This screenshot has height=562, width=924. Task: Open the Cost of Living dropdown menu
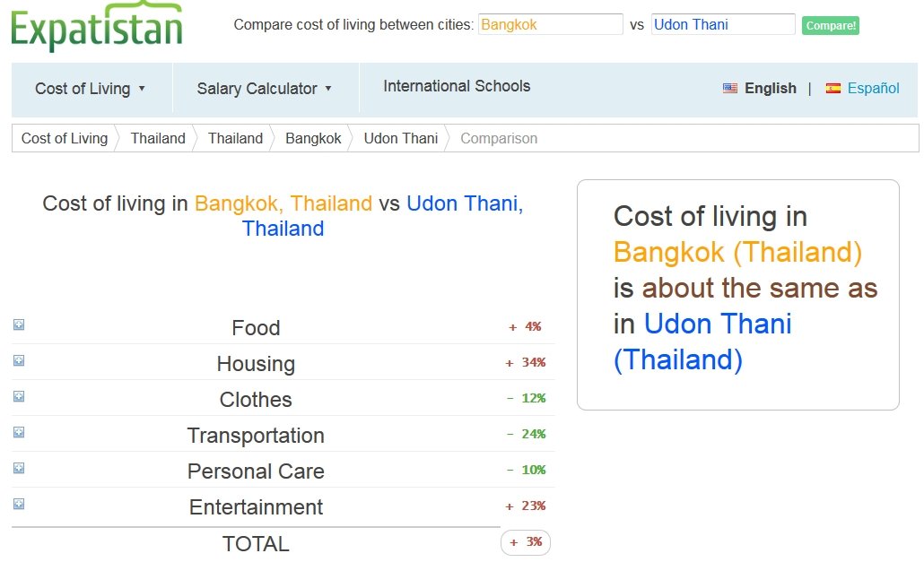(x=91, y=88)
